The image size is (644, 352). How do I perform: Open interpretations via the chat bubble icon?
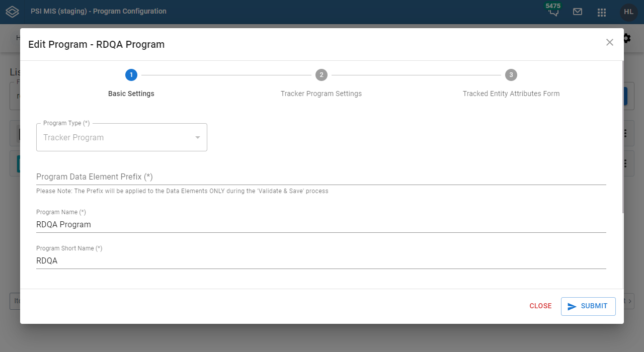[x=553, y=12]
